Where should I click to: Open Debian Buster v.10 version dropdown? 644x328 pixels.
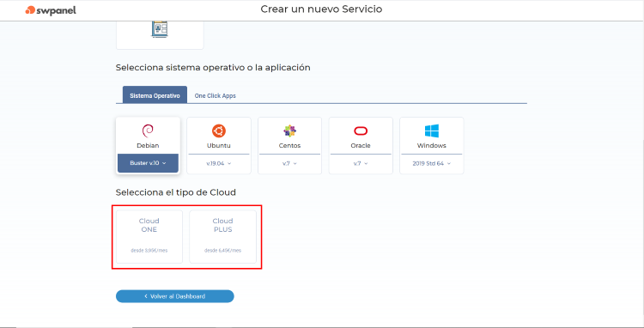(148, 163)
